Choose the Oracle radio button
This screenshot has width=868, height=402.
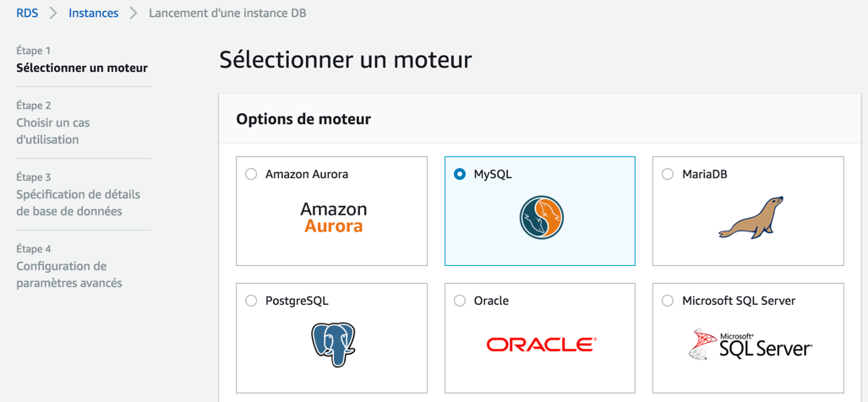pyautogui.click(x=460, y=301)
